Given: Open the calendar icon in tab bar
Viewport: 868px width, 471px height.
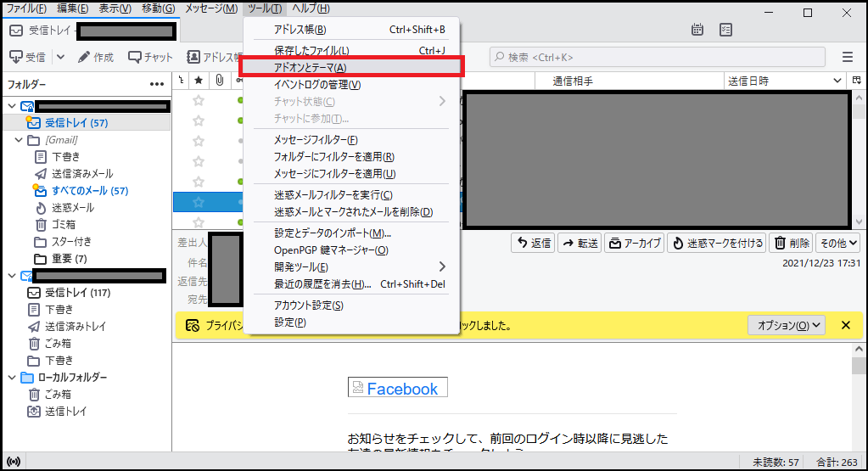Looking at the screenshot, I should 697,30.
